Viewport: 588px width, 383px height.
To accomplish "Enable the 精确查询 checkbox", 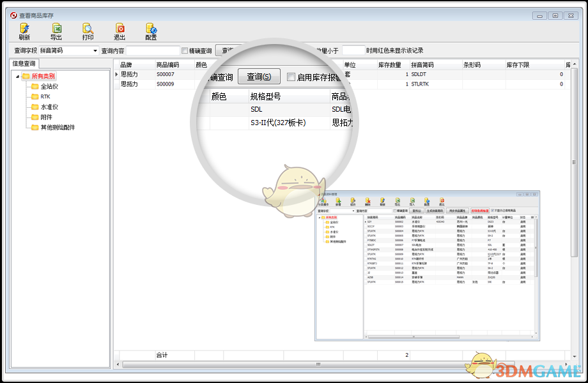I will (x=185, y=50).
